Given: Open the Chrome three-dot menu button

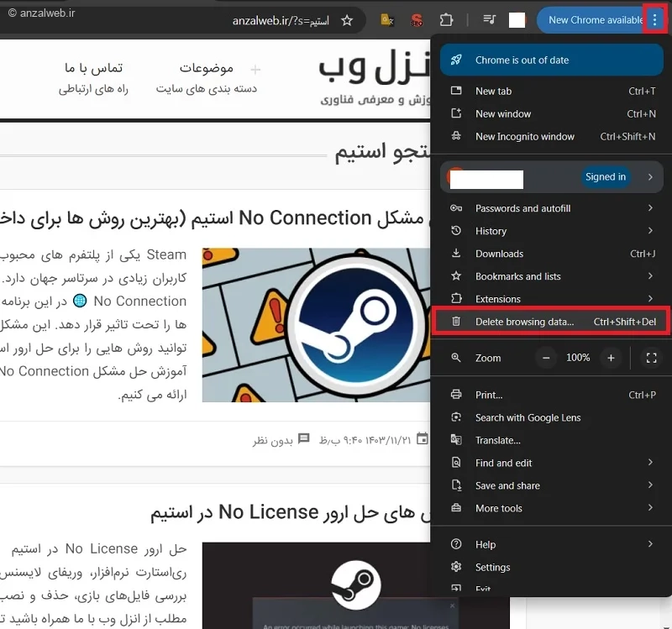Looking at the screenshot, I should 654,19.
